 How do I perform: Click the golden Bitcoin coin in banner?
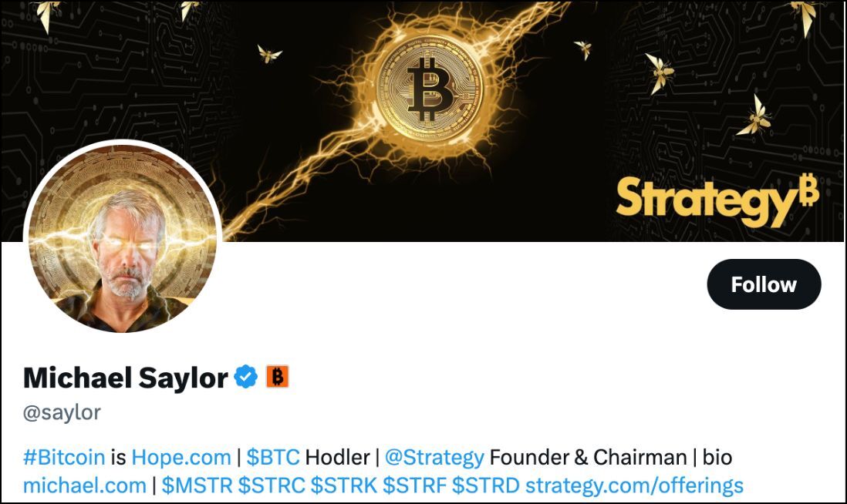point(430,89)
